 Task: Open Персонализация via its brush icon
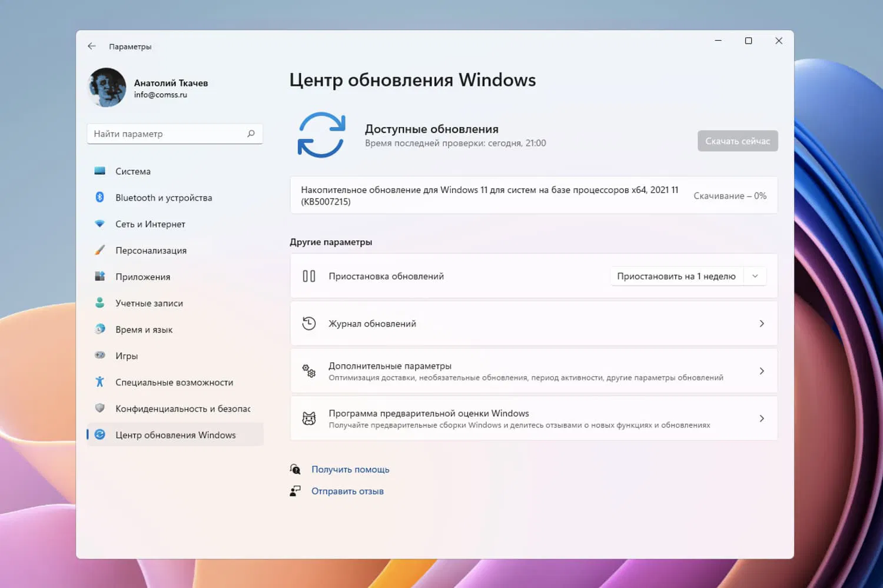click(x=100, y=250)
